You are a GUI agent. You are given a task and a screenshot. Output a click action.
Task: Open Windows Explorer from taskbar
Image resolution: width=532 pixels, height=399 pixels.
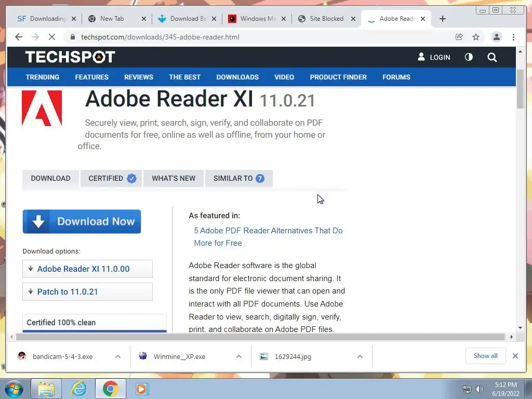tap(46, 389)
